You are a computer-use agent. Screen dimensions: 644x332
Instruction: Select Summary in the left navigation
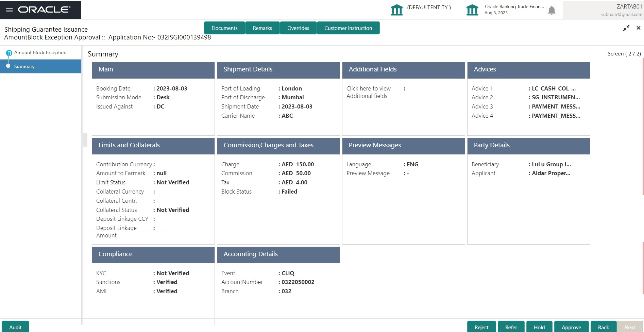point(24,66)
